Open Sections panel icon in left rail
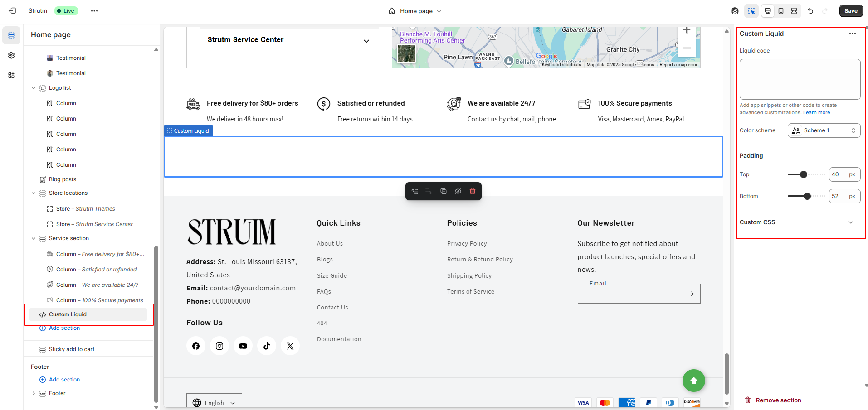Image resolution: width=868 pixels, height=410 pixels. [x=11, y=35]
